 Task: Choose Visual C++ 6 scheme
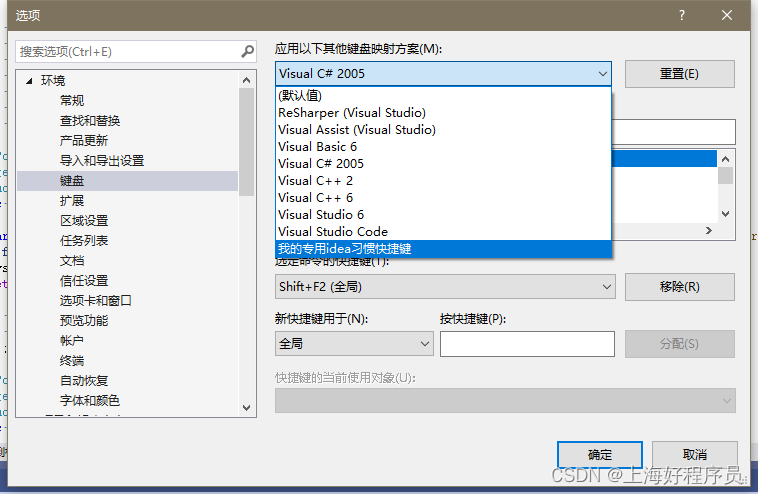tap(443, 198)
